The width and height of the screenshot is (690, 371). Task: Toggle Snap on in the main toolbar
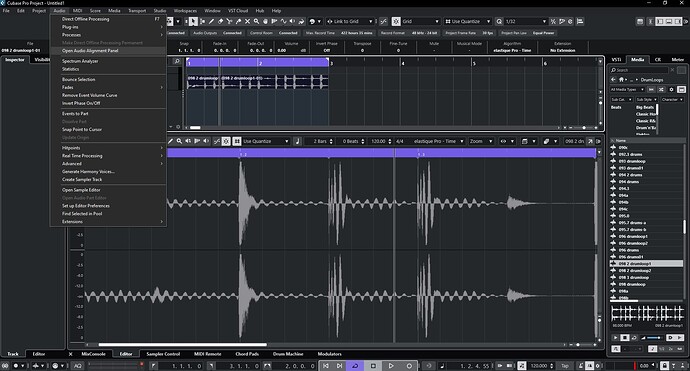[396, 21]
